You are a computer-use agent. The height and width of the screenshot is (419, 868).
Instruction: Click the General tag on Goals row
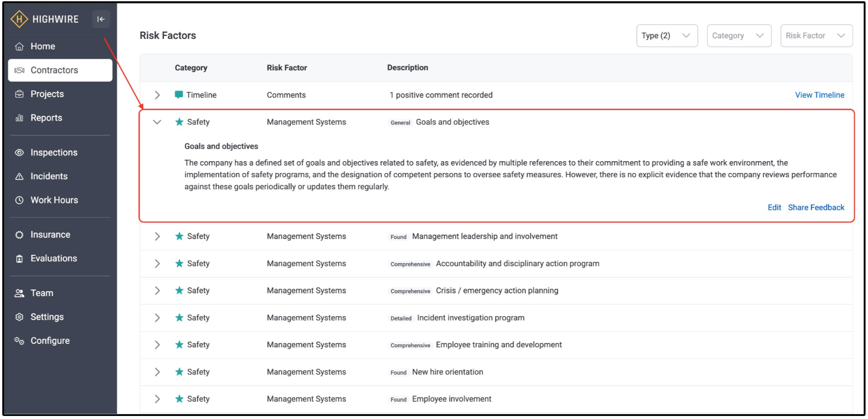(x=400, y=123)
